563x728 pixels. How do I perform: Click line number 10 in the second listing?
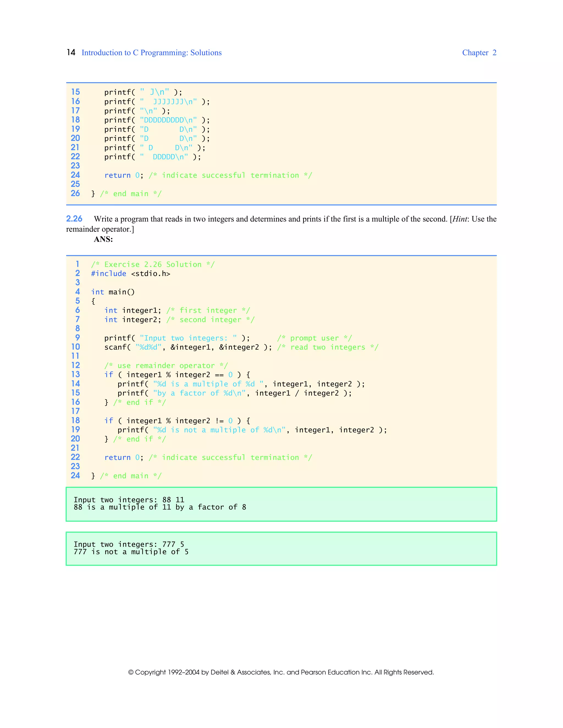click(x=76, y=347)
